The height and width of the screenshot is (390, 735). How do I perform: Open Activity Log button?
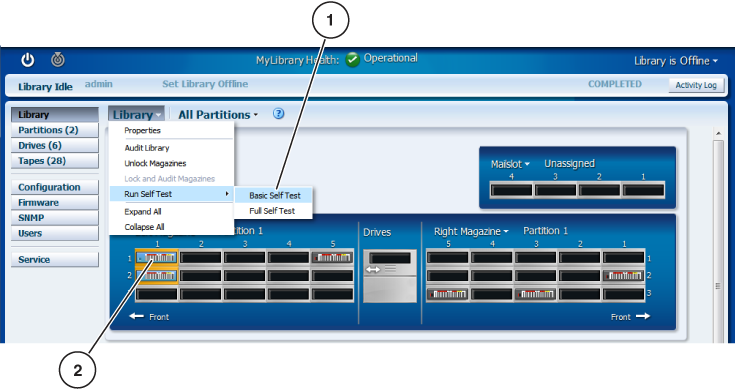coord(696,85)
